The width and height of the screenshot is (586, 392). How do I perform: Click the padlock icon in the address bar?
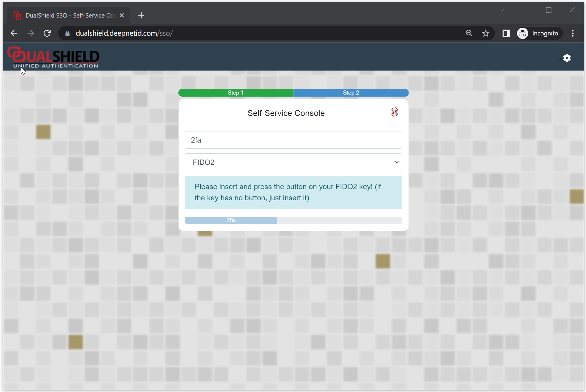point(67,33)
